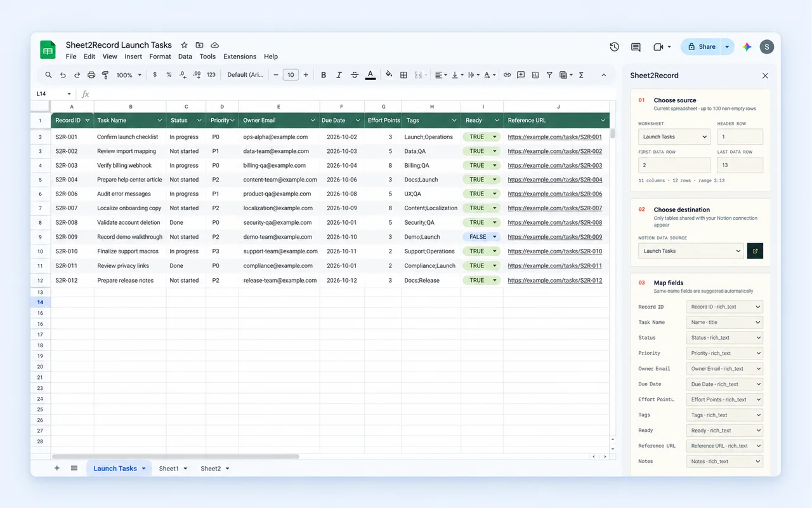Image resolution: width=812 pixels, height=508 pixels.
Task: Close the Sheet2Record side panel
Action: tap(765, 76)
